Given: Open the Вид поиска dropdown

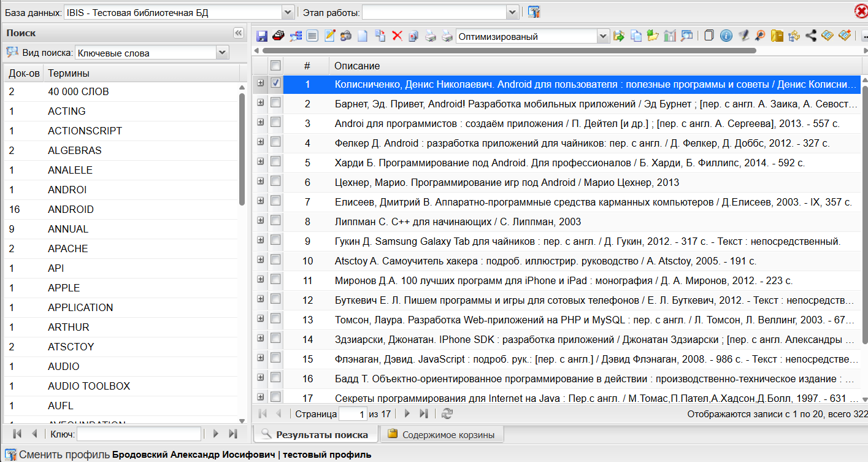Looking at the screenshot, I should [222, 53].
